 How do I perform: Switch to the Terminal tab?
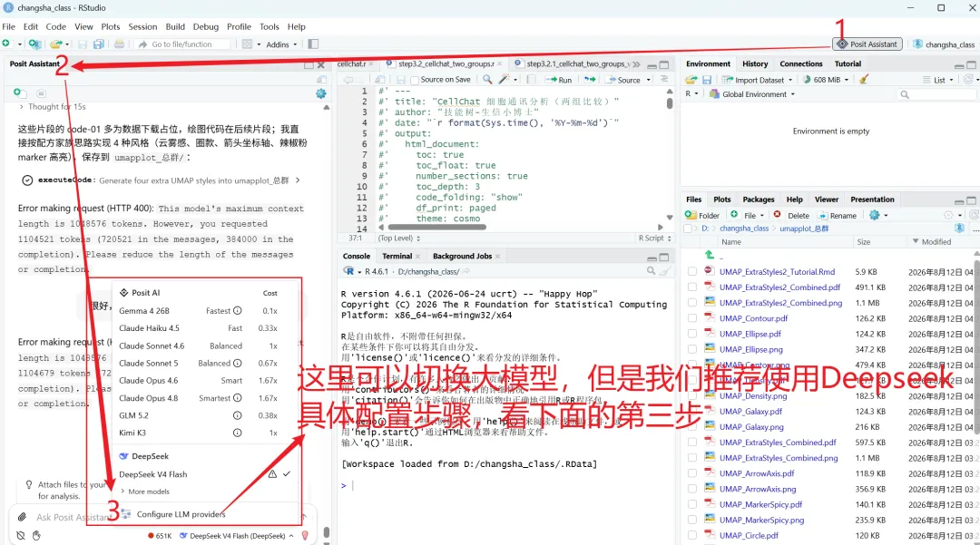(x=397, y=256)
